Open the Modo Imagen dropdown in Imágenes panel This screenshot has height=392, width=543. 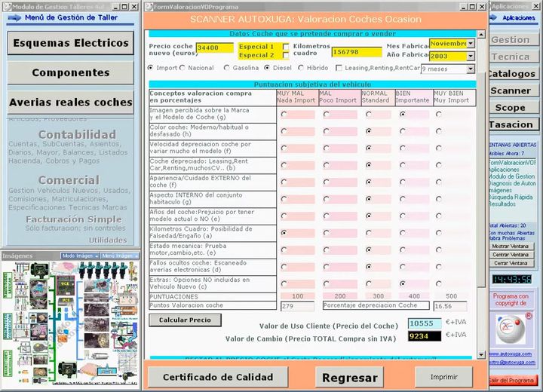81,256
